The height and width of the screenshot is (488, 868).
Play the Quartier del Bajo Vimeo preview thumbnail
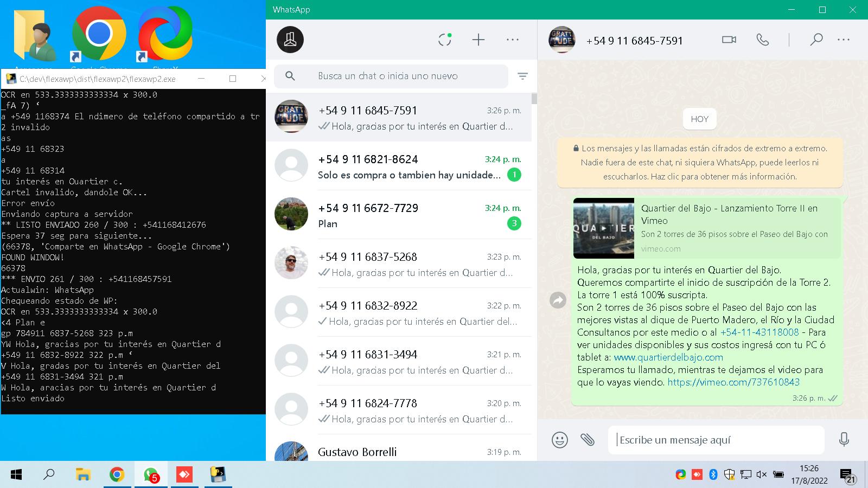(604, 228)
